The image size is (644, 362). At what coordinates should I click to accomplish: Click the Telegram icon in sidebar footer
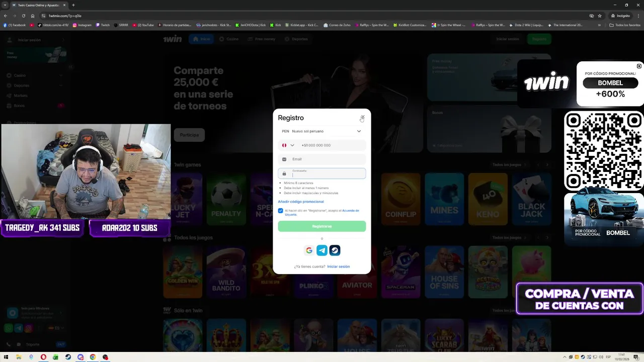(19, 328)
